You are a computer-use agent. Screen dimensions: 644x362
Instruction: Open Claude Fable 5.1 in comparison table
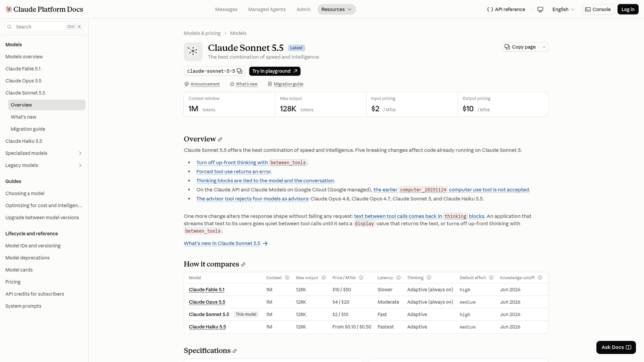point(207,290)
